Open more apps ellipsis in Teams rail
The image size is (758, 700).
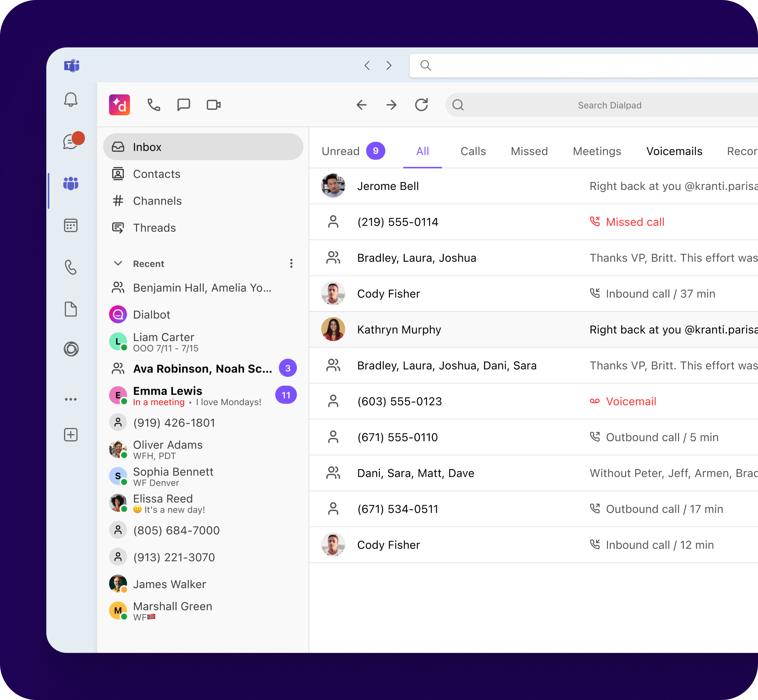click(71, 399)
